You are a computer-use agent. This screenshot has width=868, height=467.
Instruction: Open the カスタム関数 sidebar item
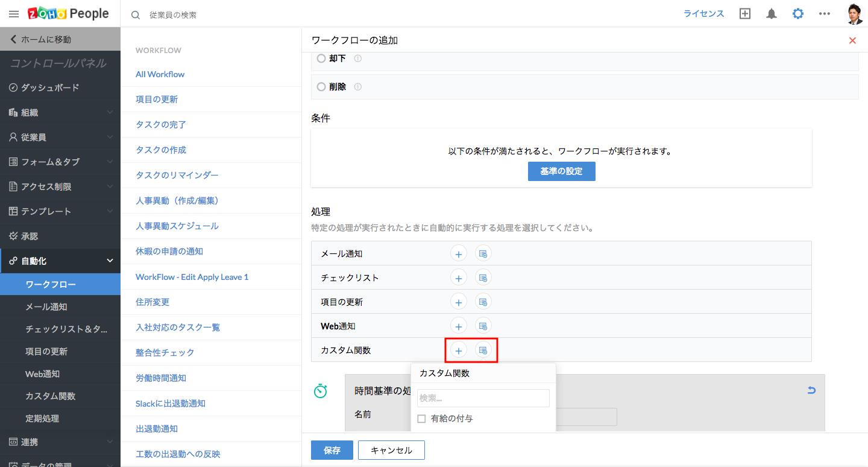click(x=51, y=396)
